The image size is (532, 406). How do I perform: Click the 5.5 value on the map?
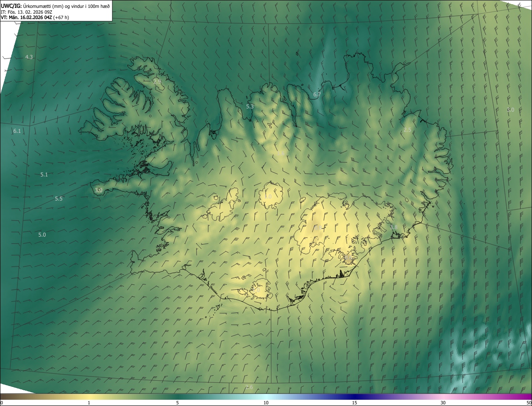[x=59, y=198]
